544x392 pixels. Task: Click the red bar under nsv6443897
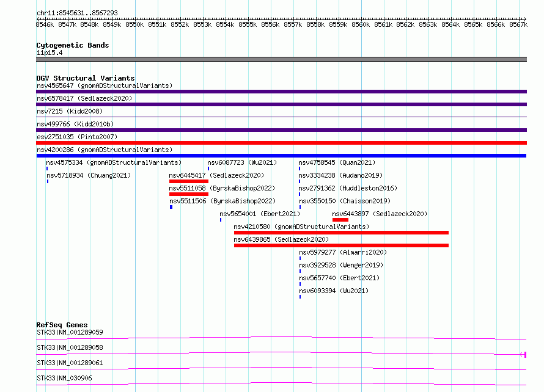pyautogui.click(x=340, y=220)
